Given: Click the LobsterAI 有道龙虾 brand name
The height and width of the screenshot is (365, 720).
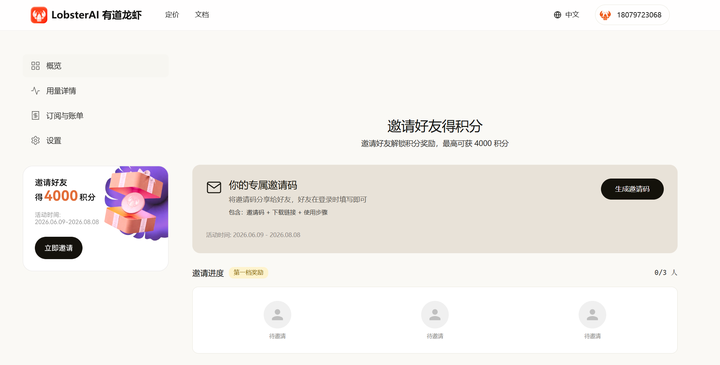Looking at the screenshot, I should [96, 15].
